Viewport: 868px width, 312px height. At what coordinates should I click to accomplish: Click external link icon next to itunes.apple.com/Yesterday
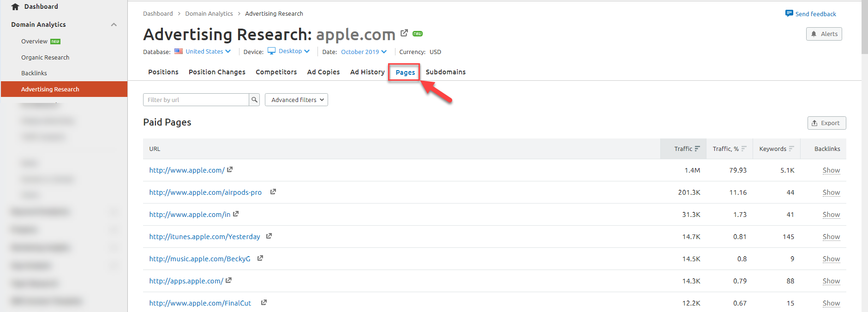coord(269,236)
